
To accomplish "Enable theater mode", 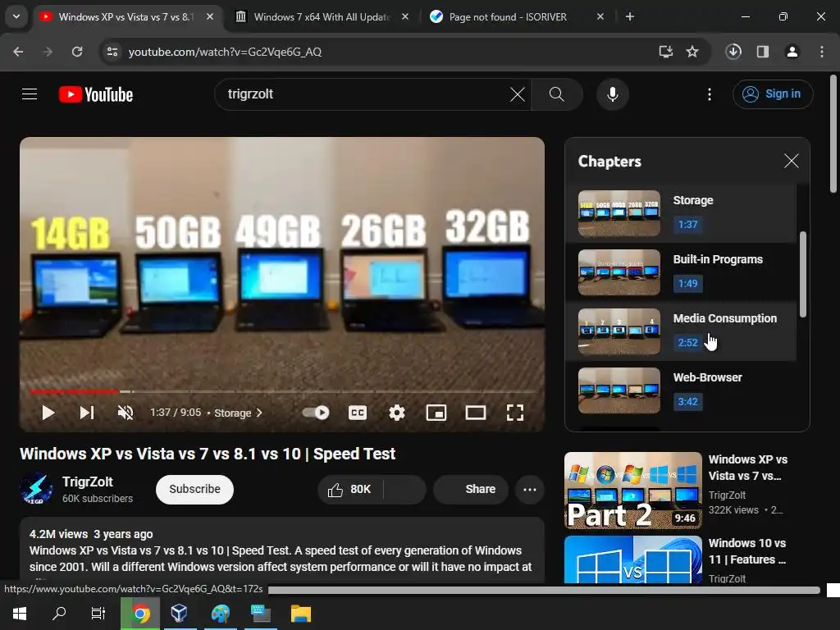I will tap(475, 413).
